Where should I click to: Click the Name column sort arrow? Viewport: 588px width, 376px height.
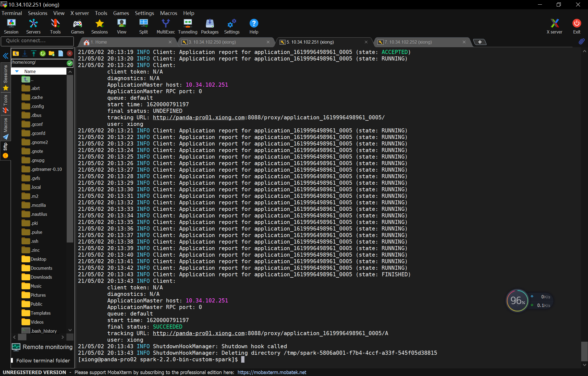pos(17,71)
